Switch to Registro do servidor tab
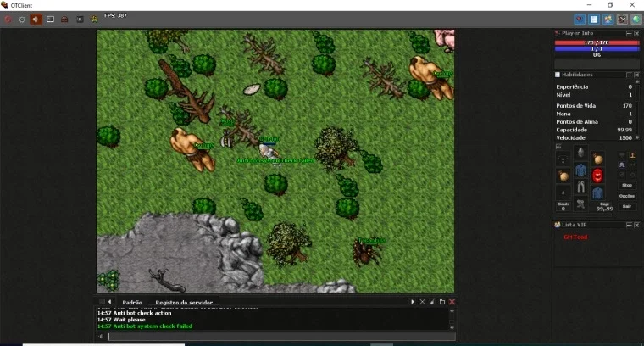 (184, 302)
